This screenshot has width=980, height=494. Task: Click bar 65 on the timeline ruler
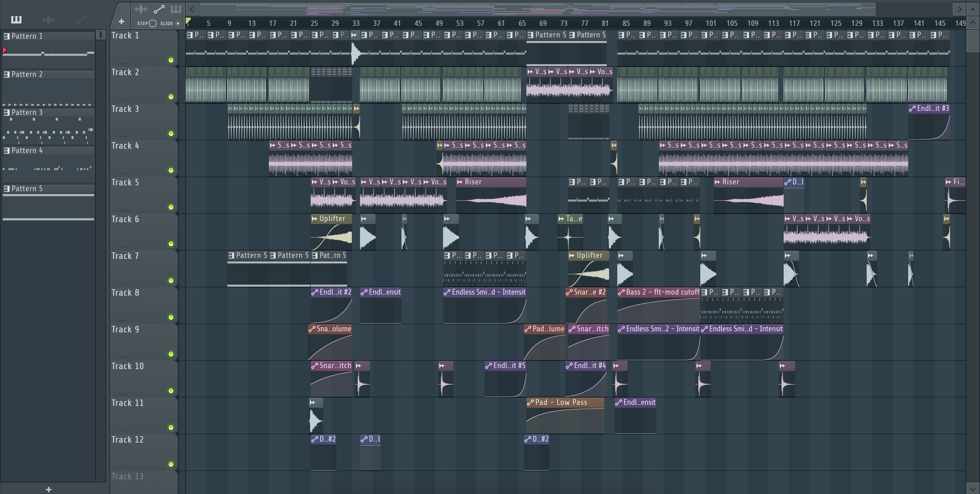[522, 23]
